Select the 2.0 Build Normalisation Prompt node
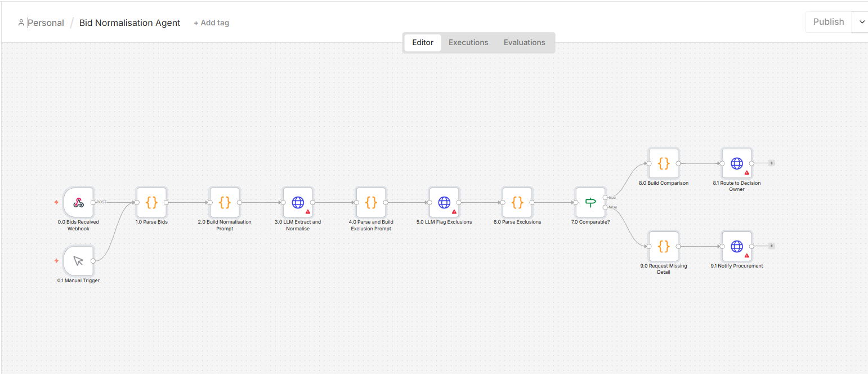Viewport: 868px width, 374px height. 225,202
